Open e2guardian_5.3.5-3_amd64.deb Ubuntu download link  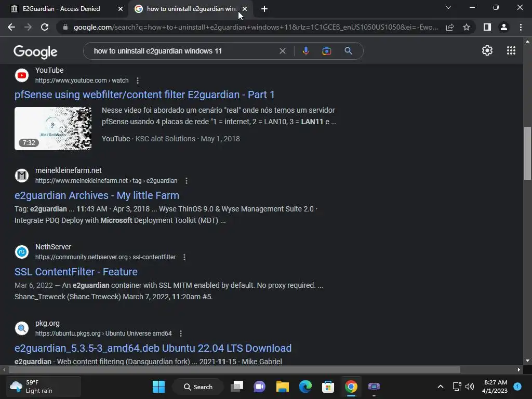153,348
